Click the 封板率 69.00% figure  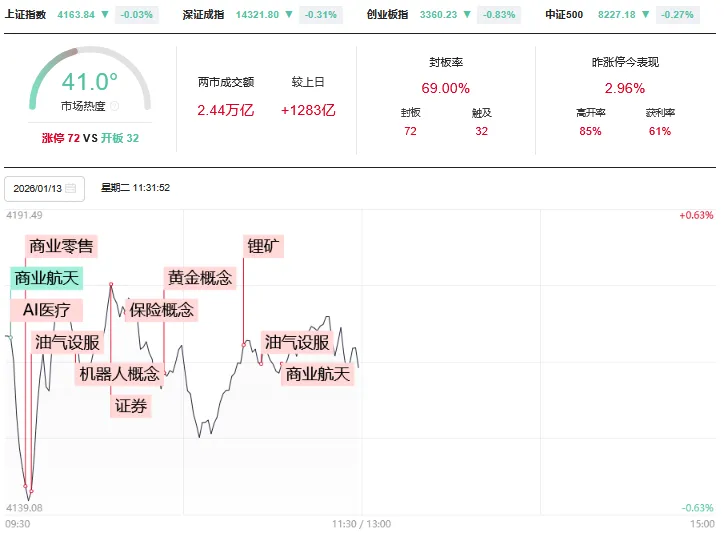(x=445, y=88)
